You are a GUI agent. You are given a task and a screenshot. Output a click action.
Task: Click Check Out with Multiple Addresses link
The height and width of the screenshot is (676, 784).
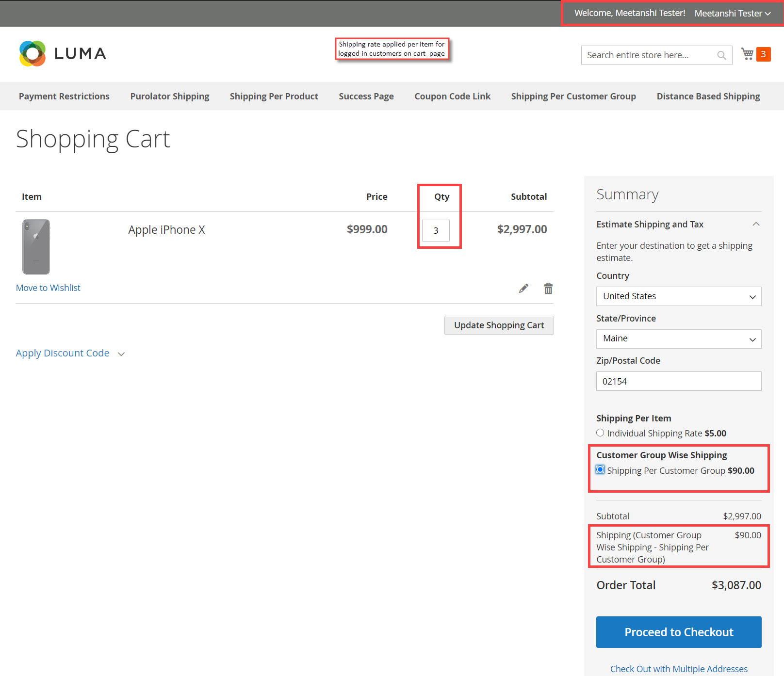point(679,669)
